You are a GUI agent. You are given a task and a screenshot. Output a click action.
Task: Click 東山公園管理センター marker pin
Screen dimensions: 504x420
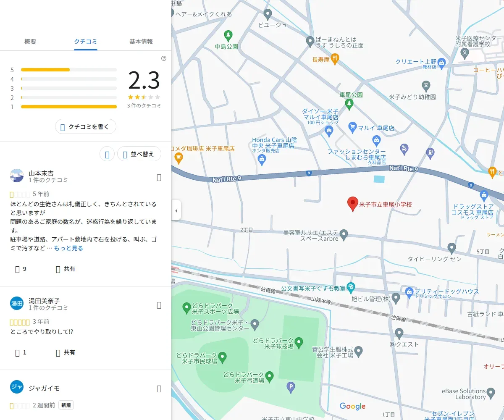tap(255, 325)
